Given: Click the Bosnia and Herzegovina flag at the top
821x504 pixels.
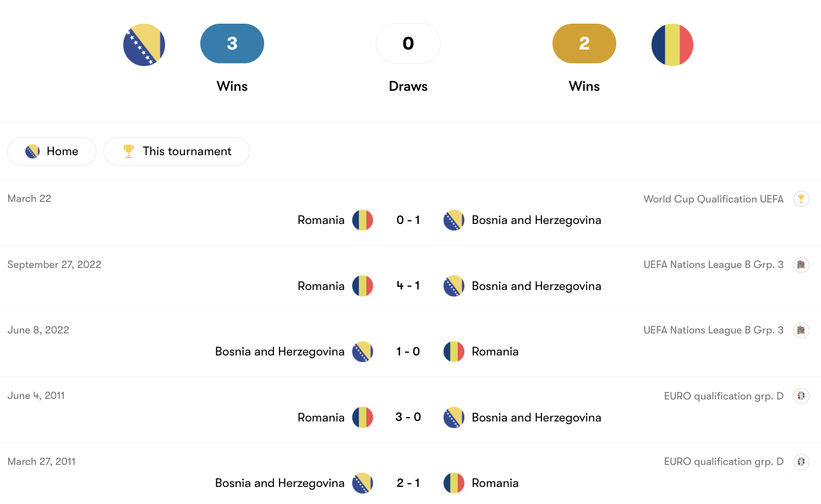Looking at the screenshot, I should point(144,45).
